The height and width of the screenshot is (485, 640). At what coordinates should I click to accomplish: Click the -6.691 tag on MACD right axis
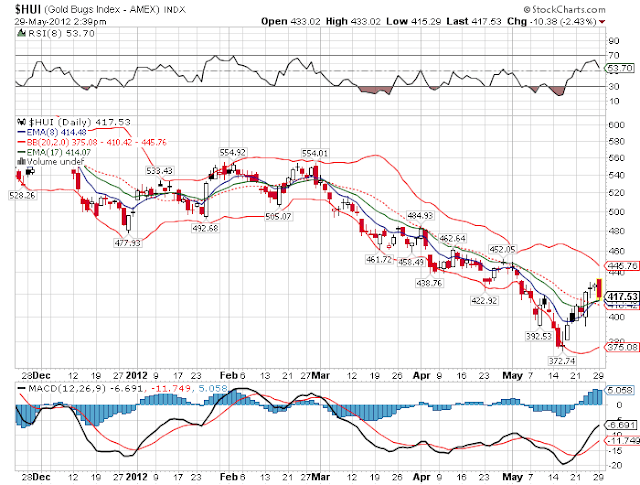tap(621, 425)
